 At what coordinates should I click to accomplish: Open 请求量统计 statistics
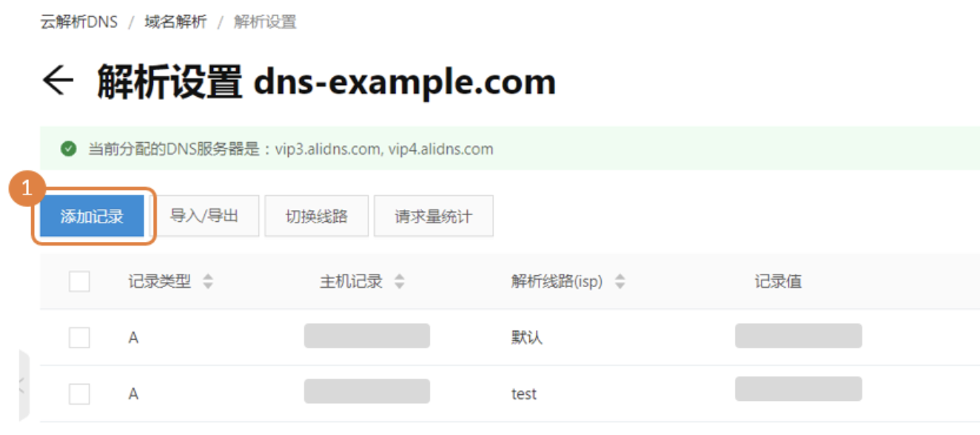434,217
